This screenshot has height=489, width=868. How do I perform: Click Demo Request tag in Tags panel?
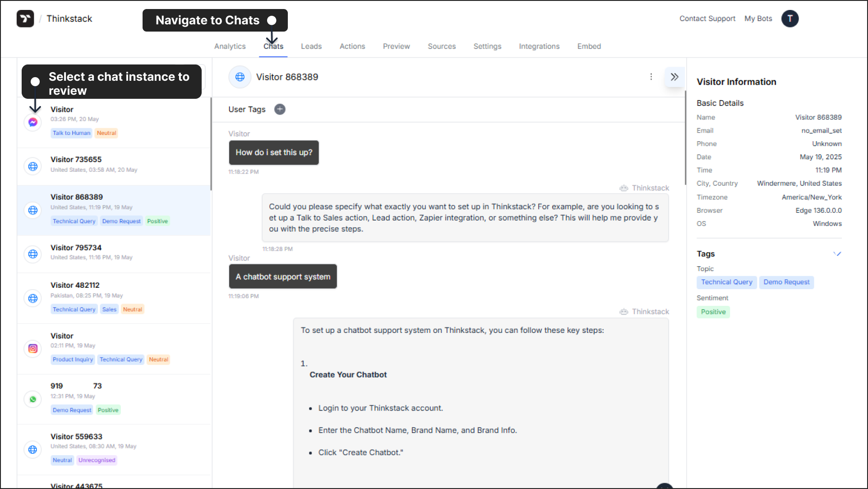(786, 282)
